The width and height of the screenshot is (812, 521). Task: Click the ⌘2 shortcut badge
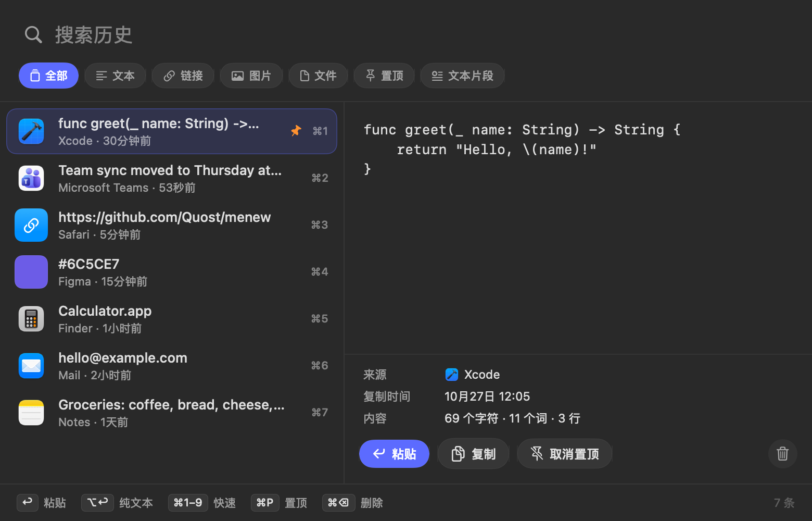point(320,178)
